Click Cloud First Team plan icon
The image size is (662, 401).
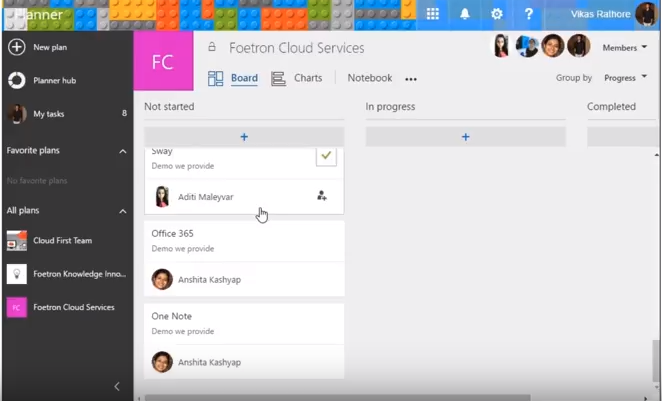click(17, 241)
